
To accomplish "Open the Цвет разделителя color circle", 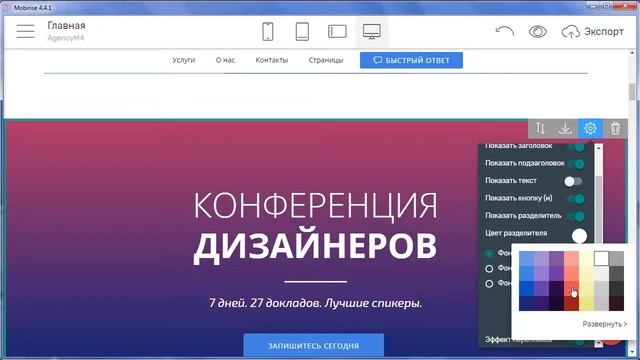I will (579, 236).
